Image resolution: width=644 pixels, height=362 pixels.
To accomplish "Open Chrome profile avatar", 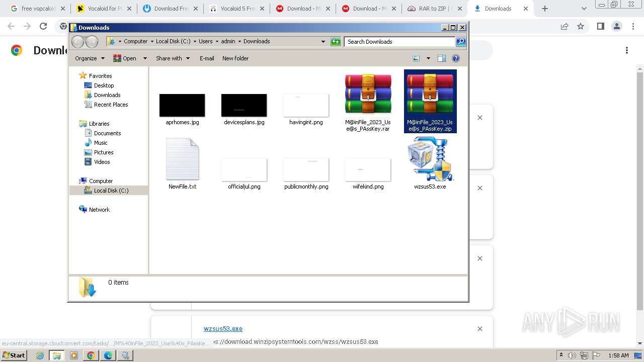I will pos(617,27).
